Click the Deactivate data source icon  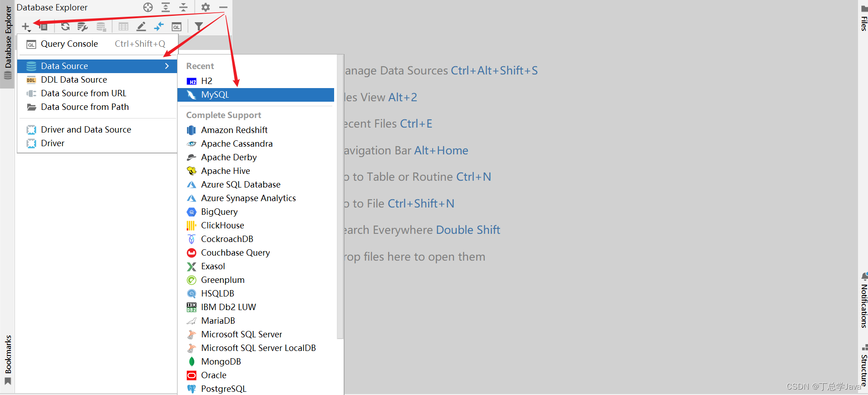pos(101,27)
